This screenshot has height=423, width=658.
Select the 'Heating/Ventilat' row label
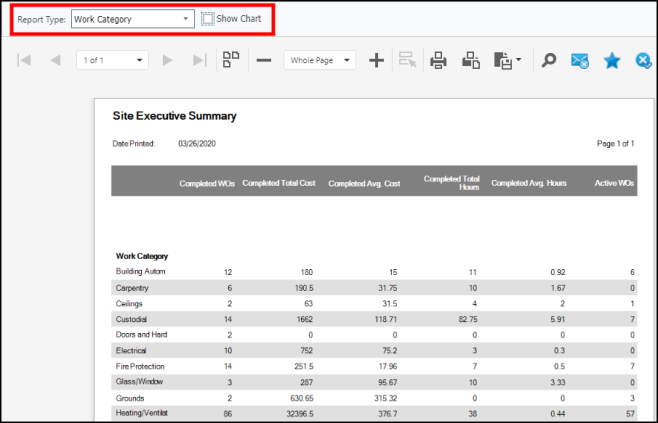pos(142,413)
